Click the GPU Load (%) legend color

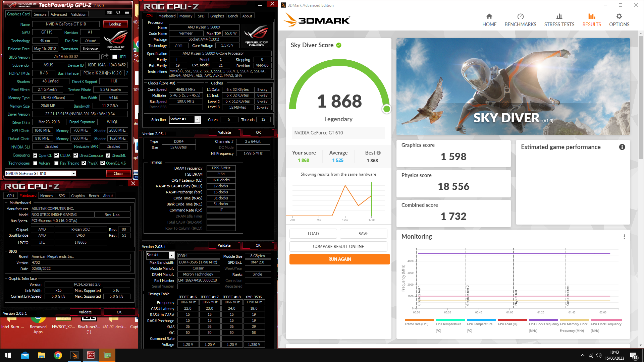[x=512, y=320]
